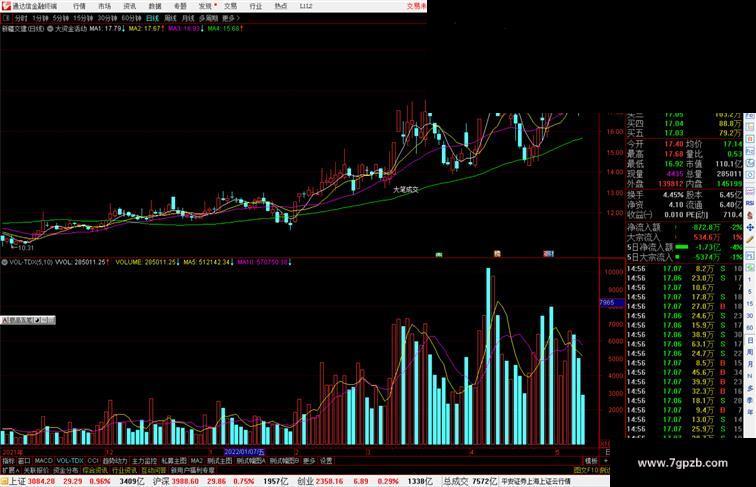
Task: Click the small box icon left of 分时
Action: [x=6, y=18]
